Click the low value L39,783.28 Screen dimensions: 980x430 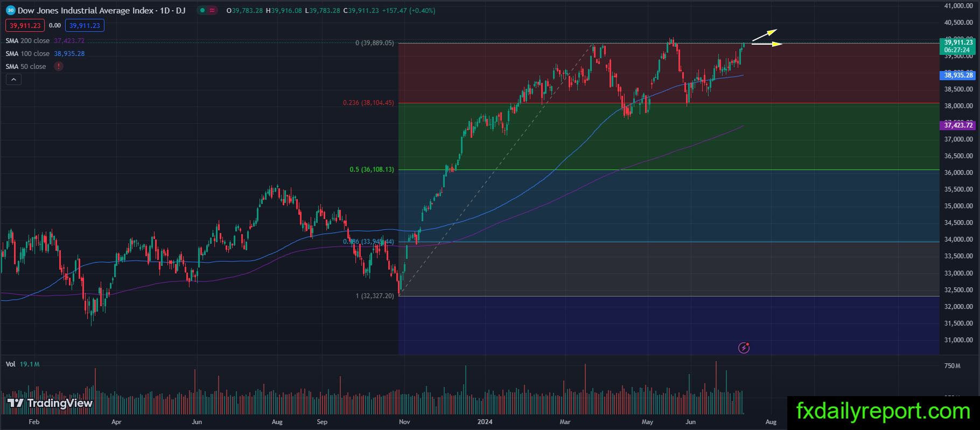322,10
